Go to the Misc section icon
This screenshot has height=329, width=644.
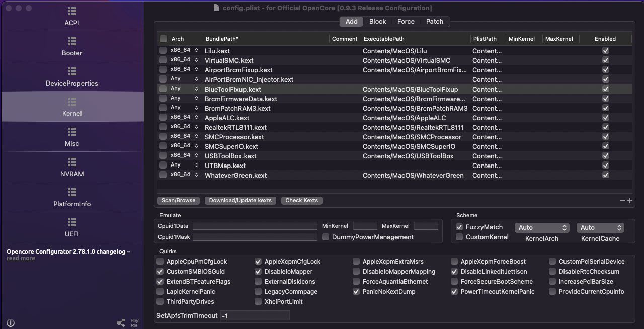point(72,132)
